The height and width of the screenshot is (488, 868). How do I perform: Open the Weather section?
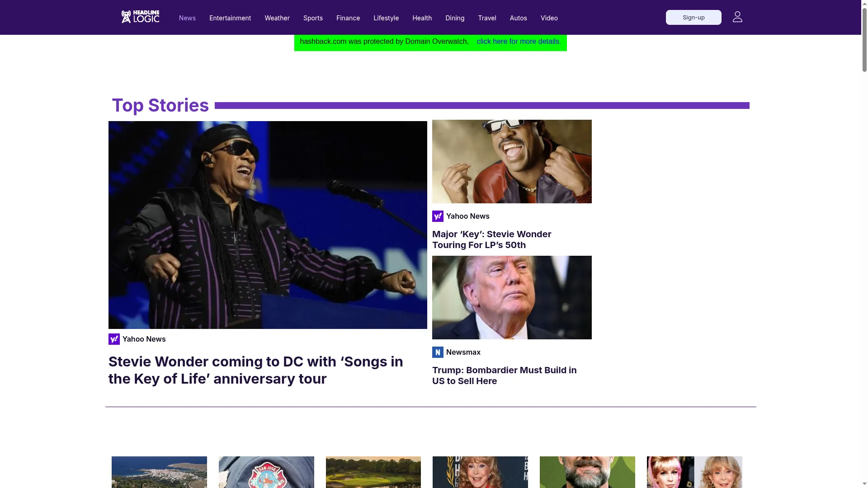[277, 18]
